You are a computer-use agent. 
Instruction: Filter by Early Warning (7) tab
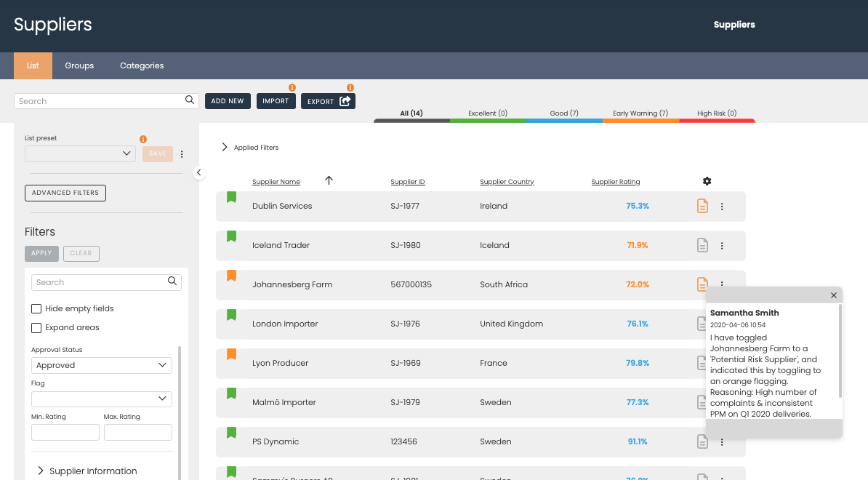640,113
